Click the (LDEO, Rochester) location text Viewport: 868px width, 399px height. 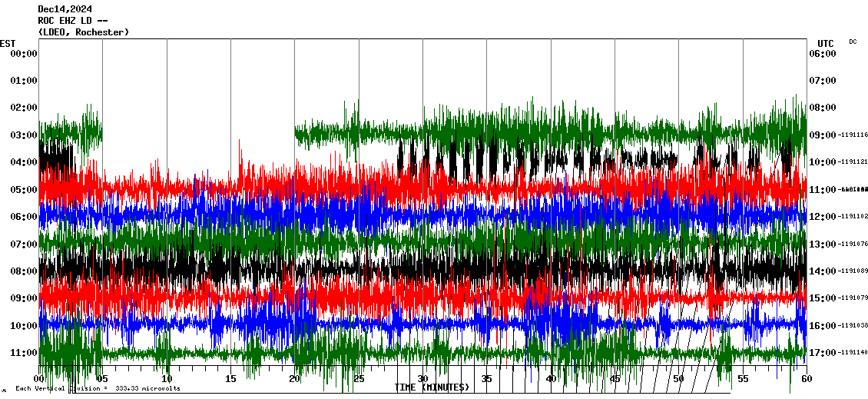pos(83,32)
